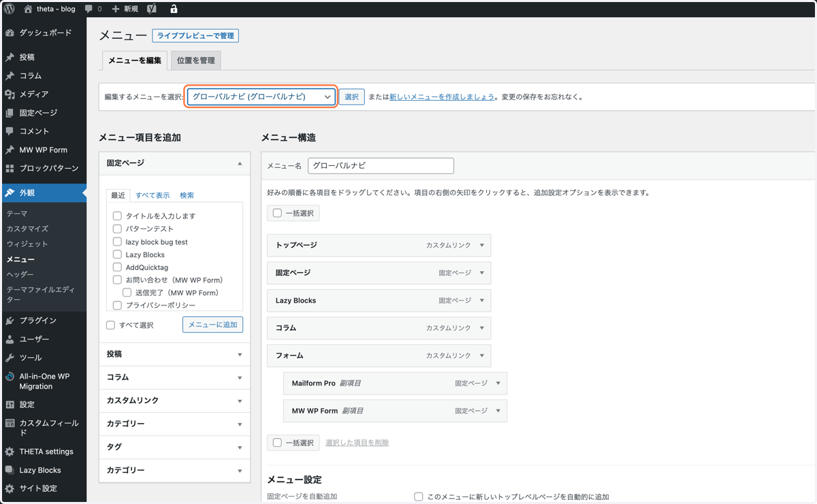Open the コメント comment icon in sidebar
The width and height of the screenshot is (817, 504).
[x=10, y=131]
